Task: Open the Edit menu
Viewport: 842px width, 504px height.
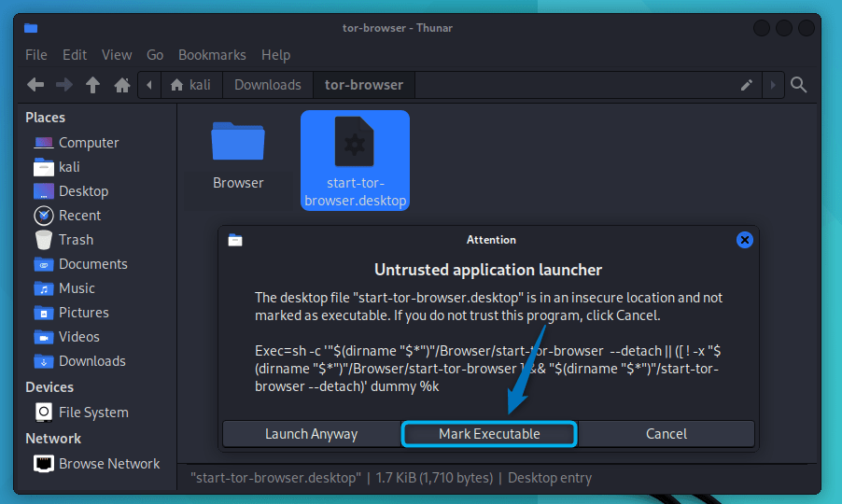Action: pos(75,55)
